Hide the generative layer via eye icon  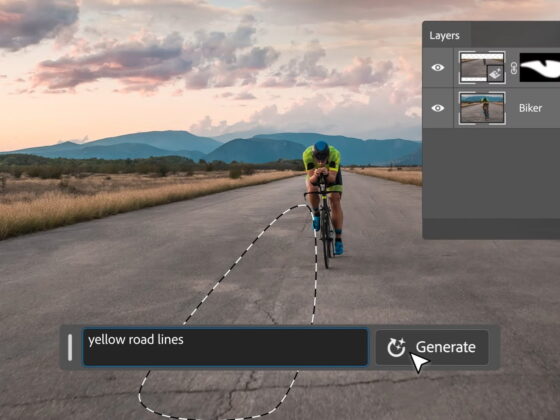point(438,68)
